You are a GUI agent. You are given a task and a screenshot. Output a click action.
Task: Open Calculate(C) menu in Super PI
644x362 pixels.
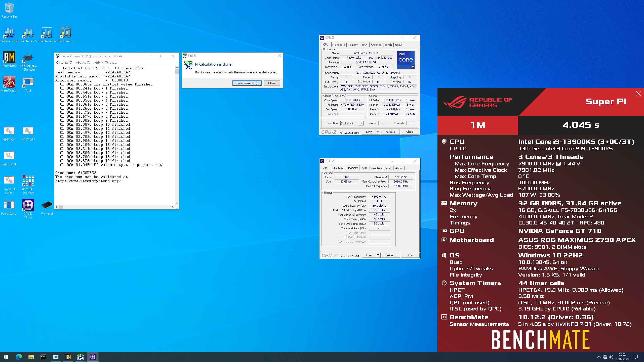(64, 63)
